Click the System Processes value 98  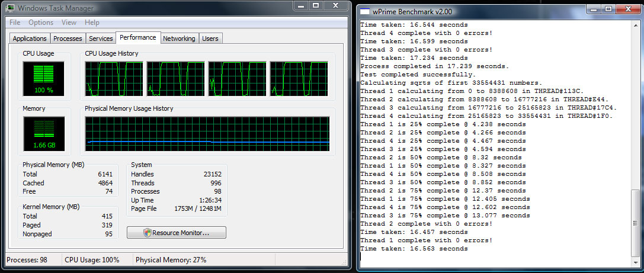click(217, 192)
